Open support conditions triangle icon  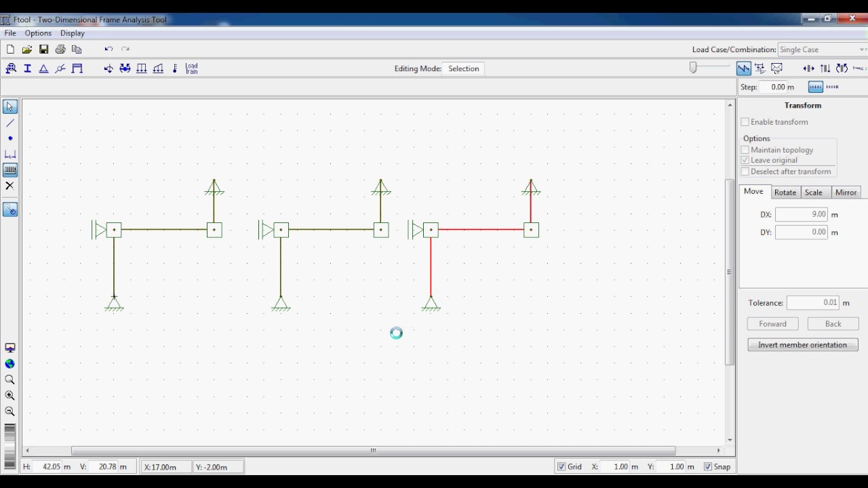[x=44, y=68]
